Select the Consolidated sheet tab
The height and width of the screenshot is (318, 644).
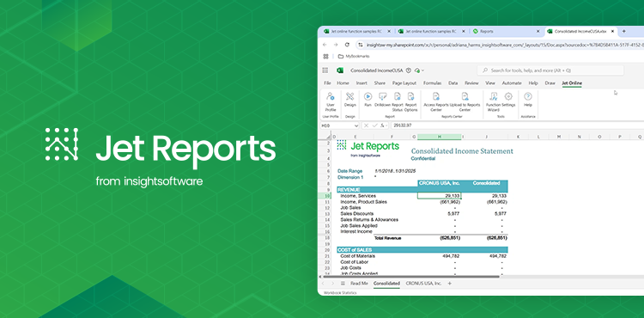click(x=386, y=284)
